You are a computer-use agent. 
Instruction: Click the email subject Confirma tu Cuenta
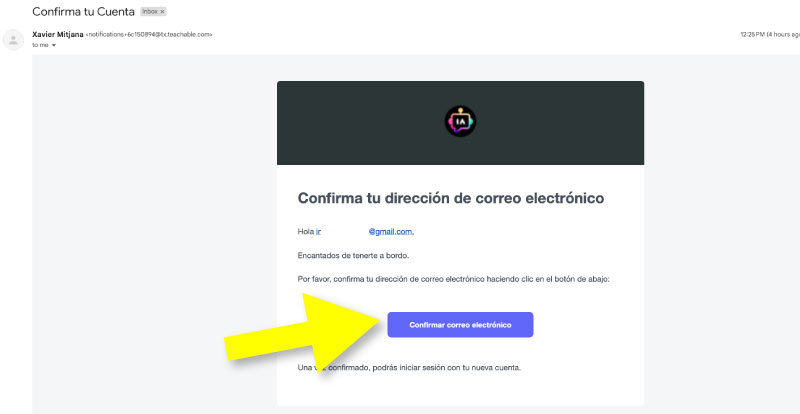[83, 11]
